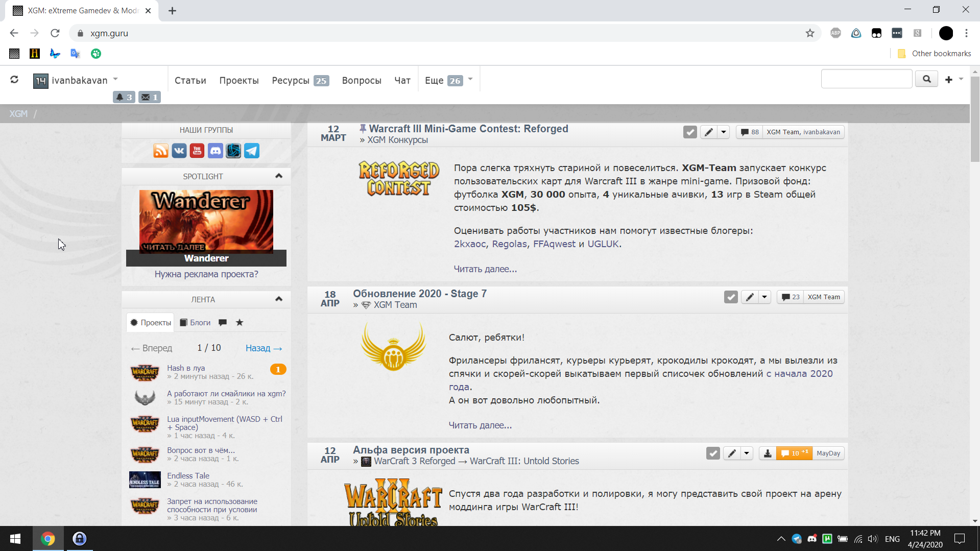Open the RSS feed icon
Viewport: 980px width, 551px height.
point(161,151)
